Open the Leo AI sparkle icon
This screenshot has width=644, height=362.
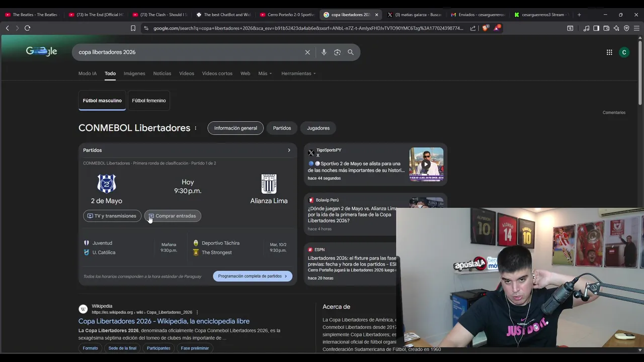point(616,28)
